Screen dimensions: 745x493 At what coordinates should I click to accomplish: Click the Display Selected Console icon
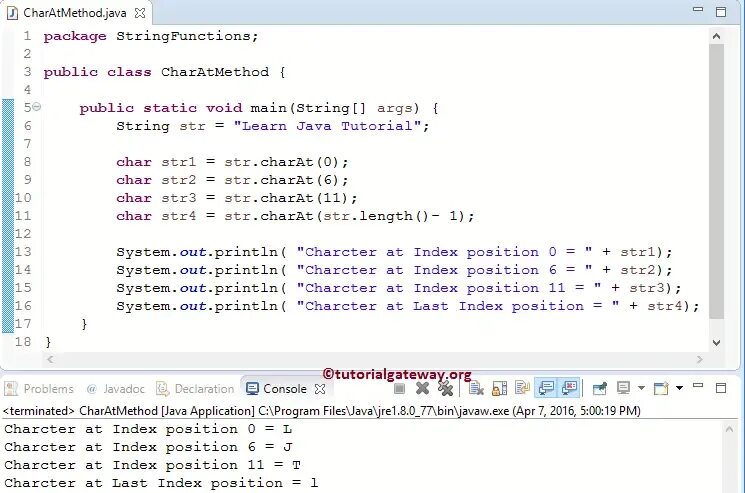(623, 389)
